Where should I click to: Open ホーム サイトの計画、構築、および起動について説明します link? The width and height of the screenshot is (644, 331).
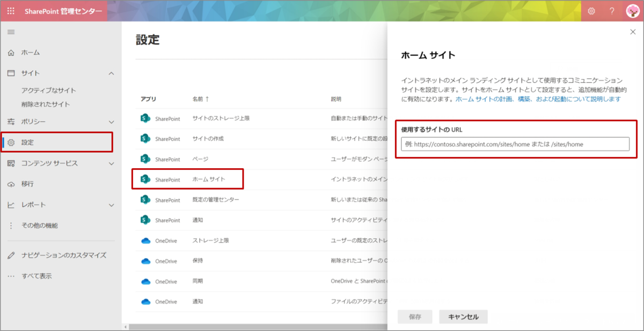pyautogui.click(x=538, y=99)
